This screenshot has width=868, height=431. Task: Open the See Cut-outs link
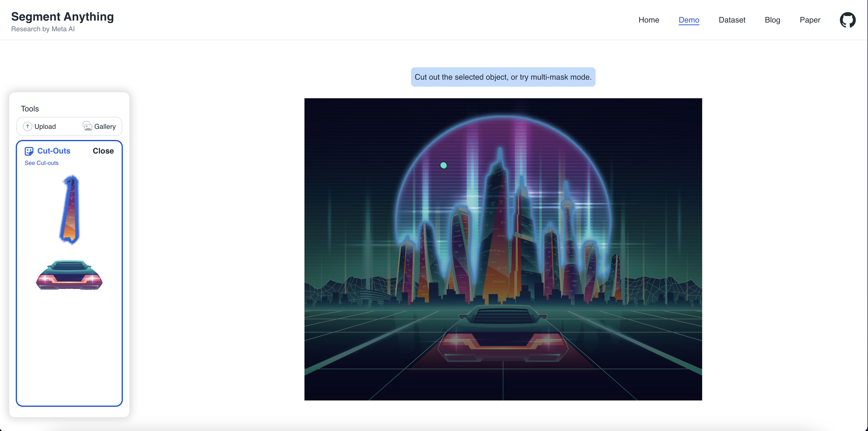coord(41,163)
